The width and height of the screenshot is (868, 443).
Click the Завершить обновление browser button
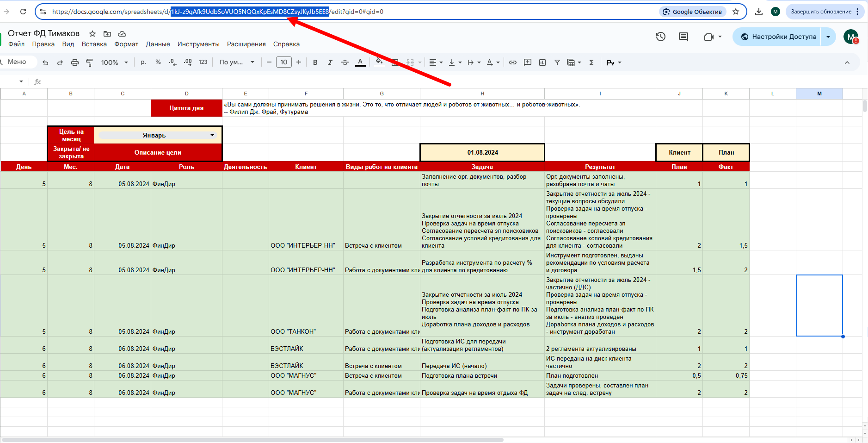(820, 12)
